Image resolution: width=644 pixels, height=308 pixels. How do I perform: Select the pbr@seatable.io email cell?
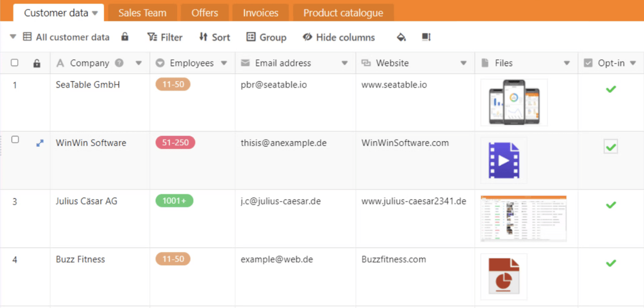(x=296, y=102)
